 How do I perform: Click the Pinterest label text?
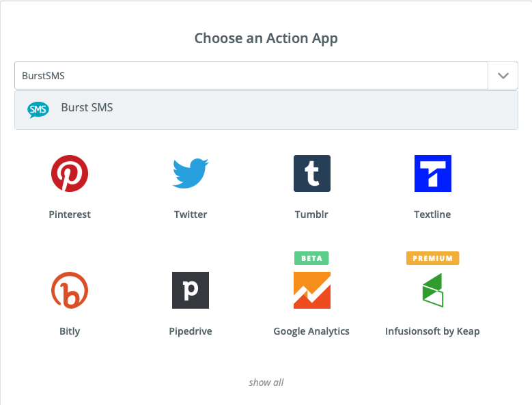(70, 214)
